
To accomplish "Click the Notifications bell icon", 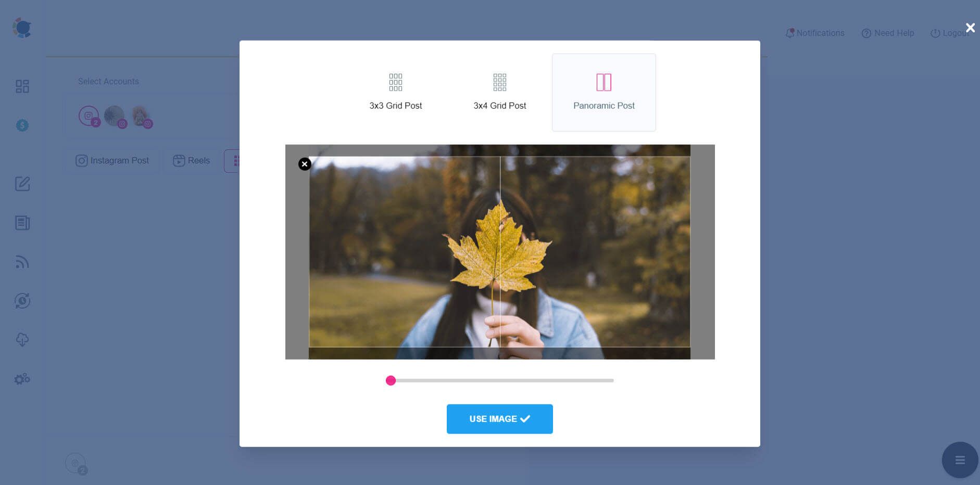I will coord(789,33).
